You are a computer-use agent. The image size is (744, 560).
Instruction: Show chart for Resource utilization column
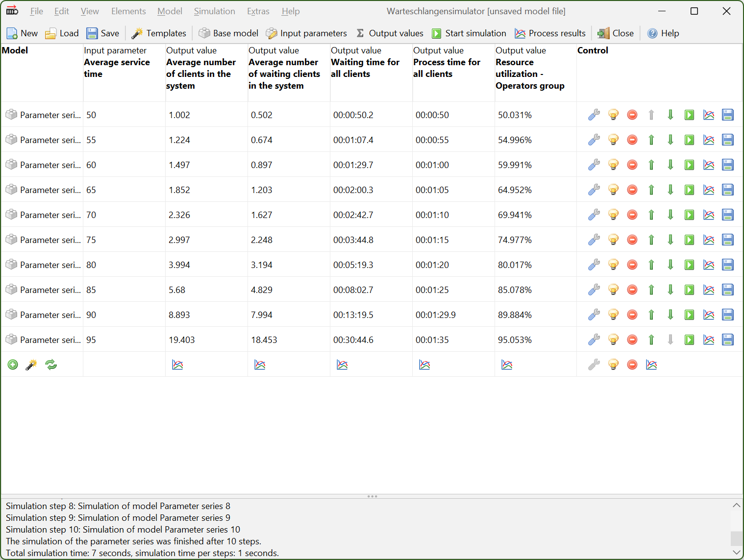click(x=507, y=365)
